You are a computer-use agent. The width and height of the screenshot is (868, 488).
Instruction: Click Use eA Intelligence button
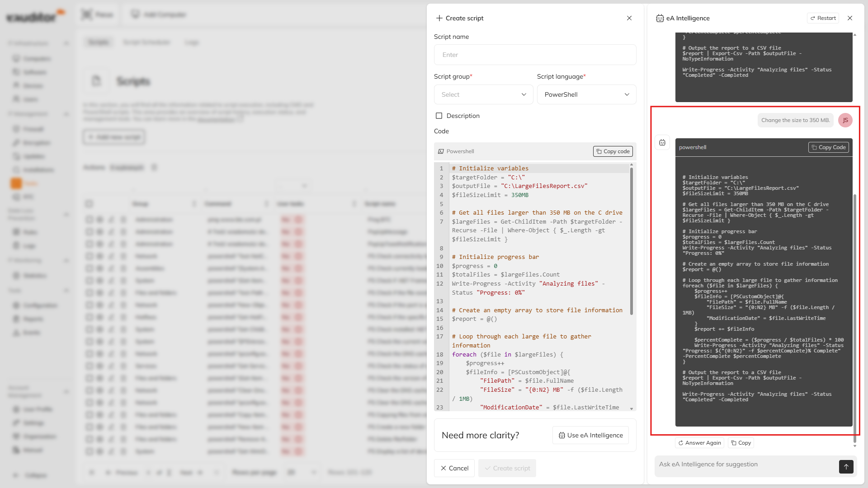(590, 435)
